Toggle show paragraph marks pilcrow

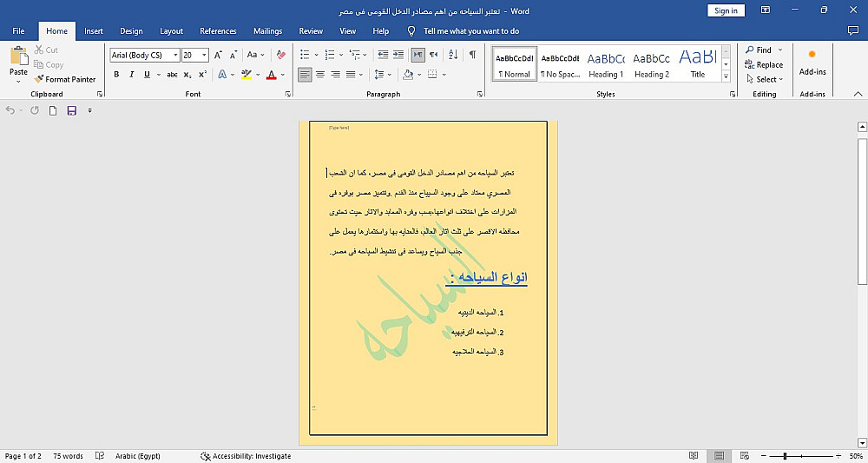(x=472, y=55)
